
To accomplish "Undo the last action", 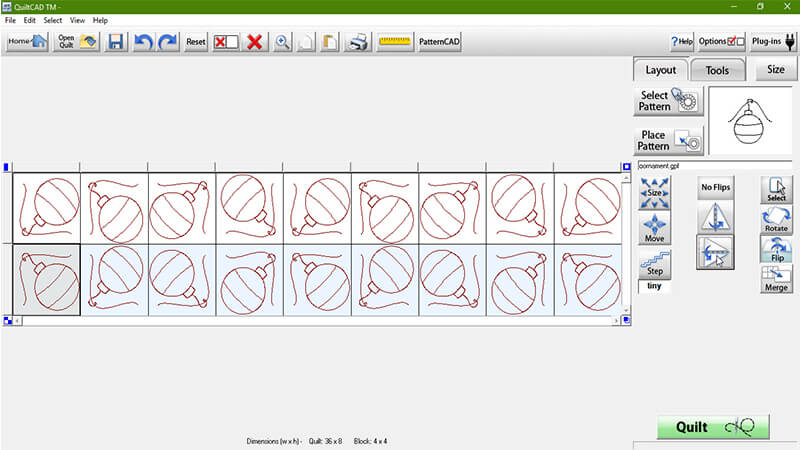I will (x=143, y=41).
